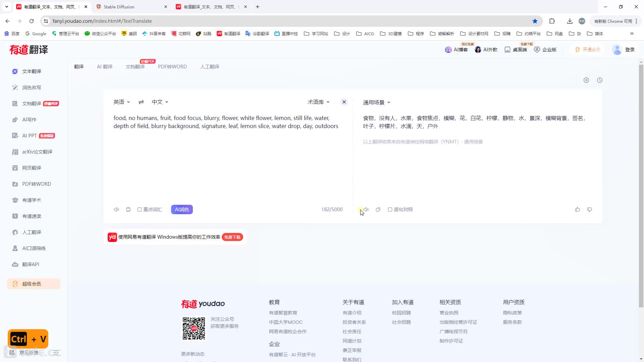The image size is (644, 362).
Task: Open arXiv论文翻译 sidebar item
Action: [x=32, y=152]
